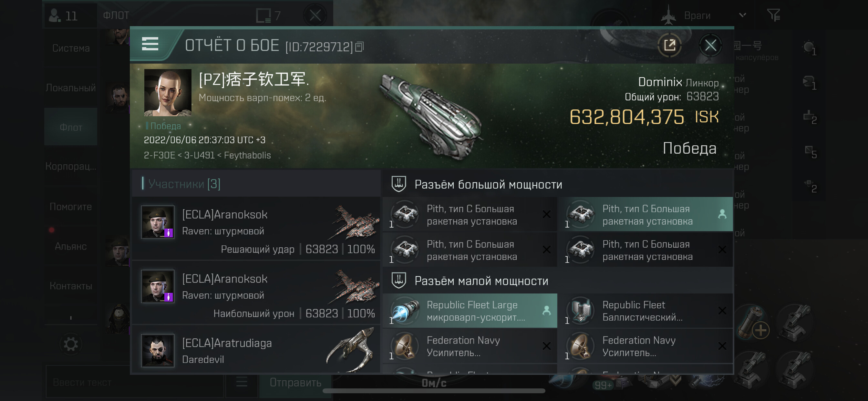This screenshot has width=868, height=401.
Task: Close the battle report window
Action: [710, 45]
